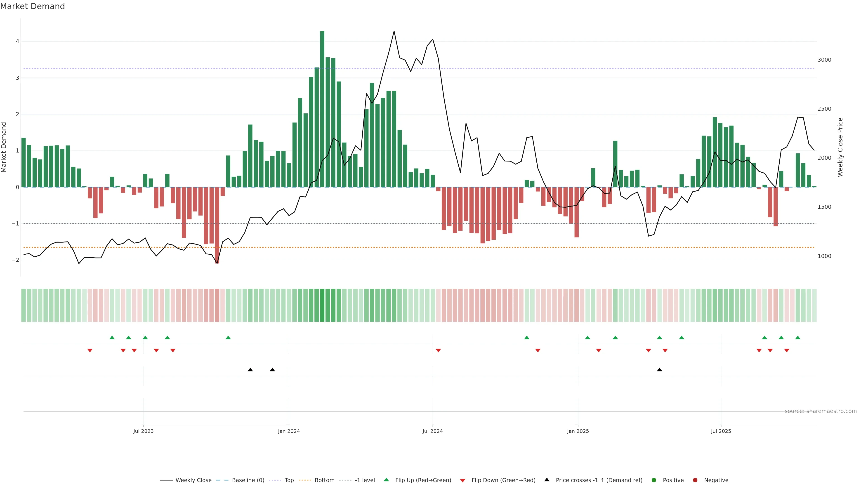
Task: Click the leftmost black price-cross triangle marker
Action: pos(250,370)
